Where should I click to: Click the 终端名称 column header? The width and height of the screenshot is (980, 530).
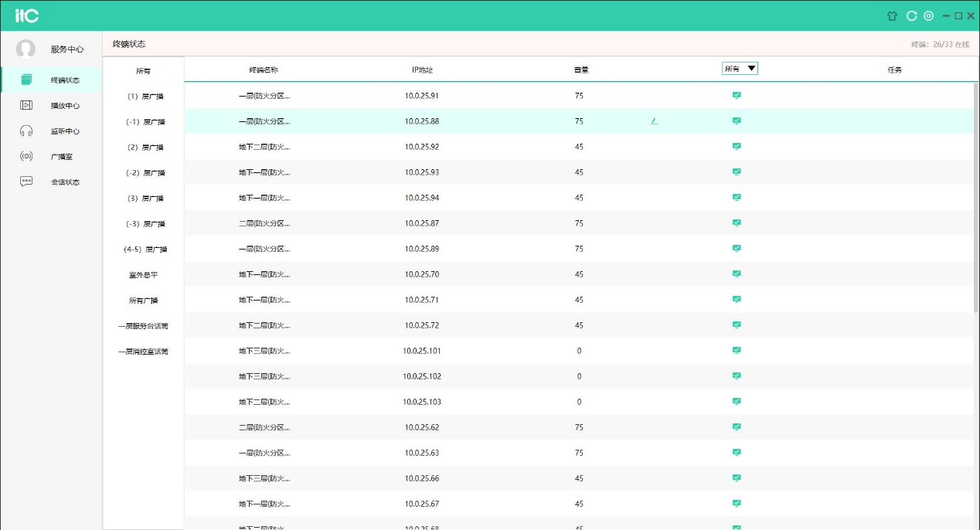click(264, 70)
